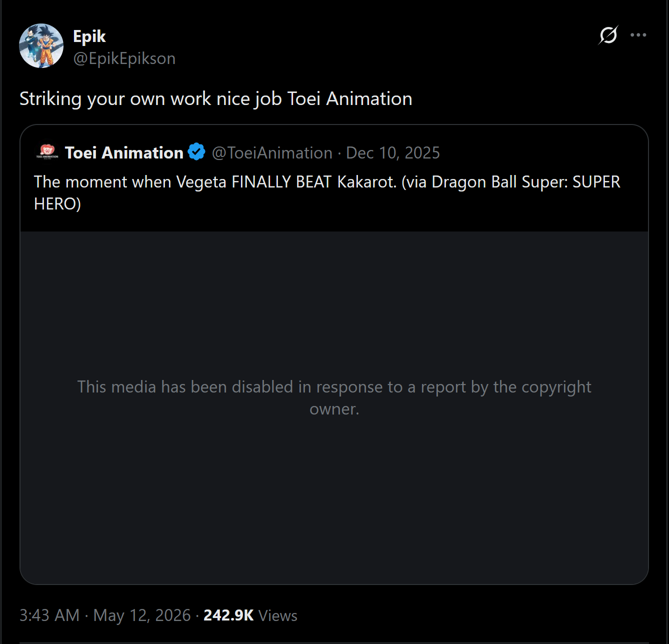Visit the @EpikEpikson handle
Screen dimensions: 669x644
(x=124, y=58)
